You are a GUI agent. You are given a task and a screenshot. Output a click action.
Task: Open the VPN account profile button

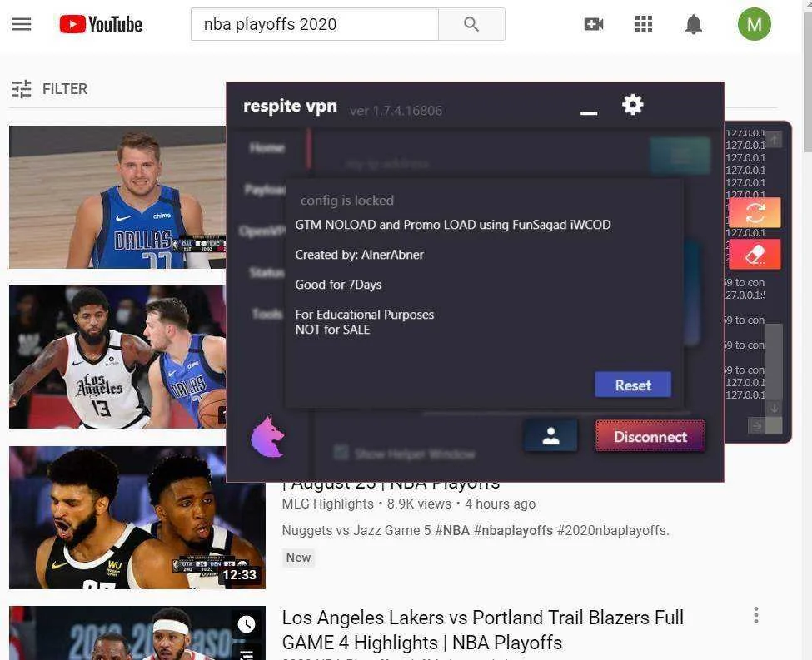coord(550,435)
